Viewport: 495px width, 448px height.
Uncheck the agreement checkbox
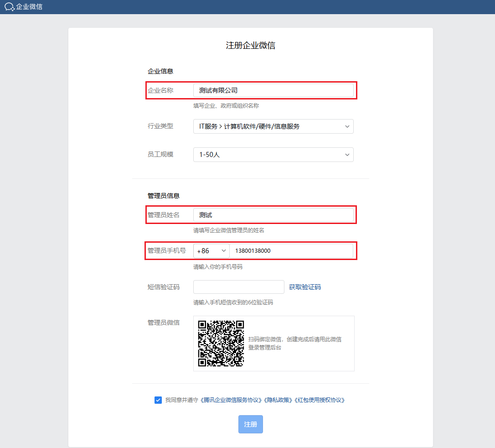pyautogui.click(x=158, y=400)
